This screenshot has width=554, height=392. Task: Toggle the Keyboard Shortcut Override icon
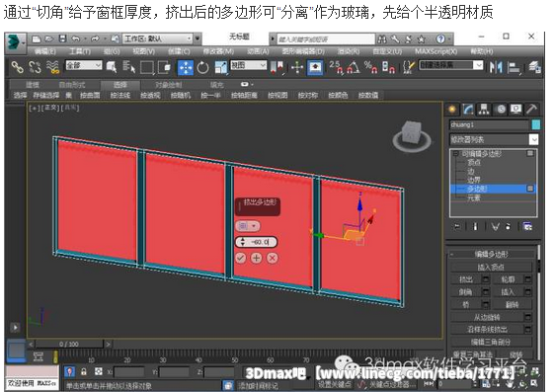(x=315, y=67)
